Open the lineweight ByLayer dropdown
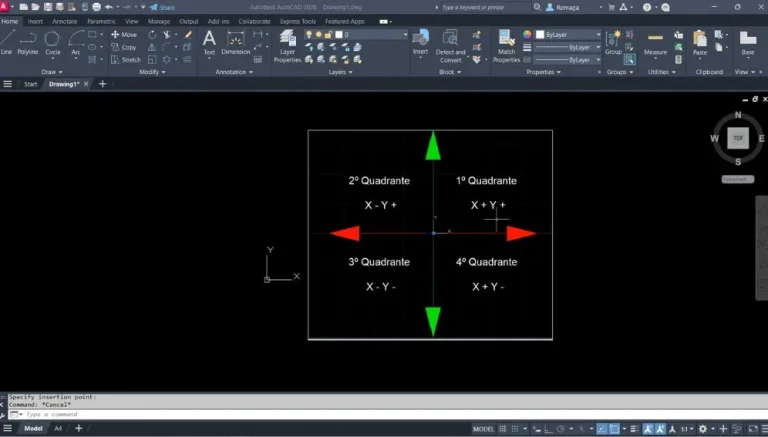The image size is (768, 437). (568, 47)
